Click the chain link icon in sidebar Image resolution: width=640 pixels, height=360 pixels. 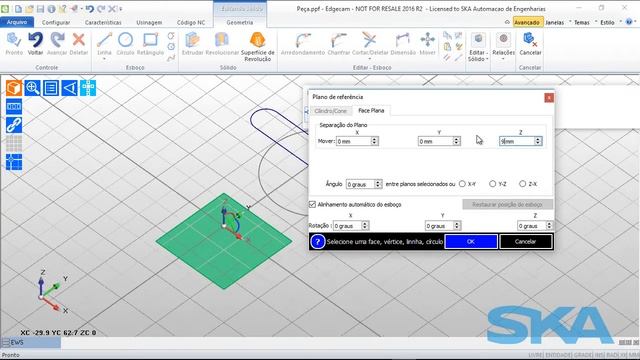coord(13,125)
